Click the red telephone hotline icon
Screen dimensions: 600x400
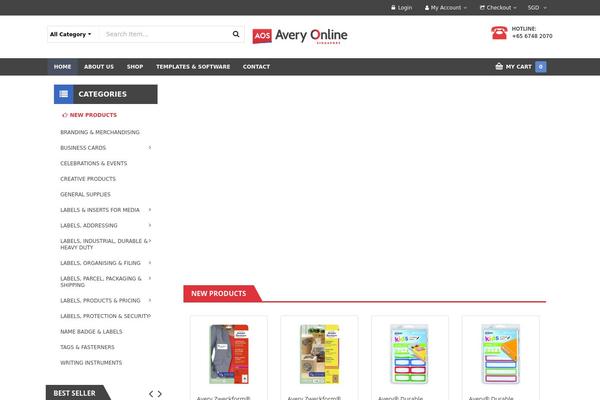click(x=499, y=33)
